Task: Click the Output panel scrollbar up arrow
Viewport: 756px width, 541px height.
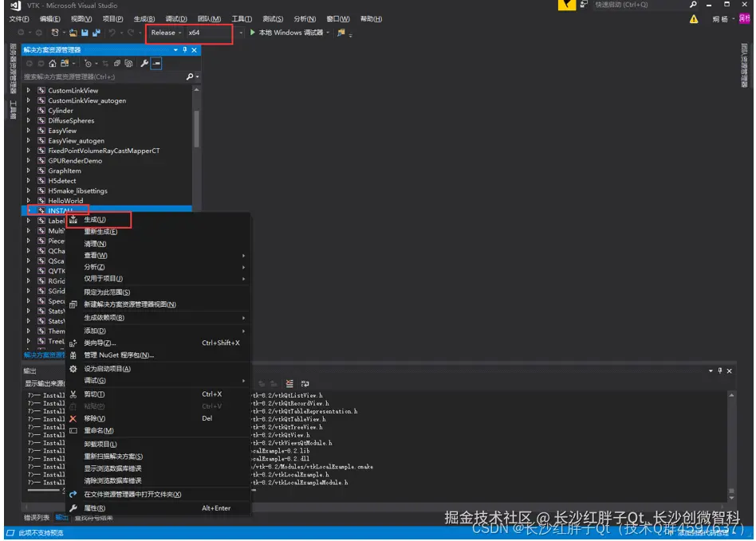Action: (x=731, y=395)
